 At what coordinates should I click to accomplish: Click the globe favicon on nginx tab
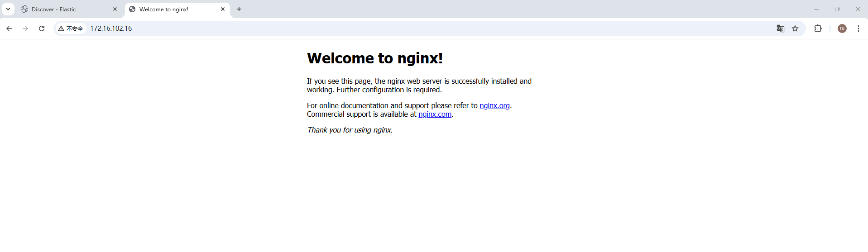pos(132,9)
